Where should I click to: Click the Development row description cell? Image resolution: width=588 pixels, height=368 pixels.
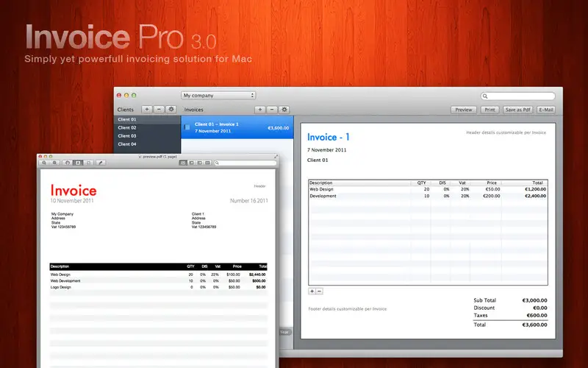pyautogui.click(x=359, y=196)
